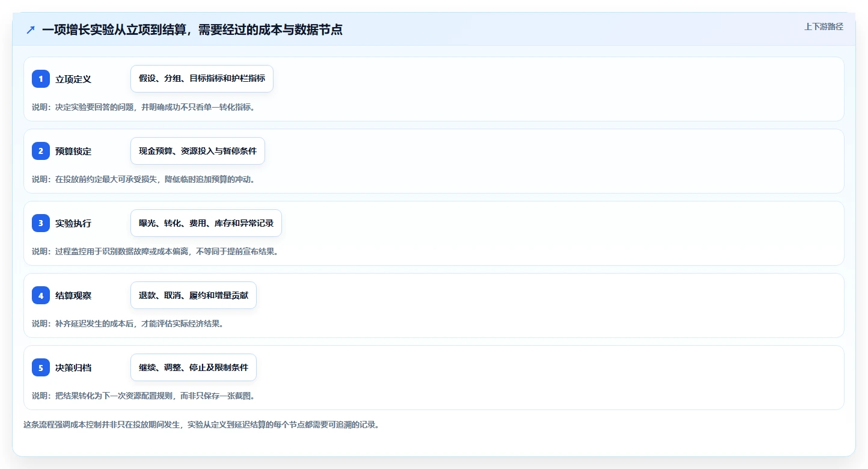Click the 假设、分组、目标指标和护栏指标 chip
The width and height of the screenshot is (868, 469).
[202, 79]
